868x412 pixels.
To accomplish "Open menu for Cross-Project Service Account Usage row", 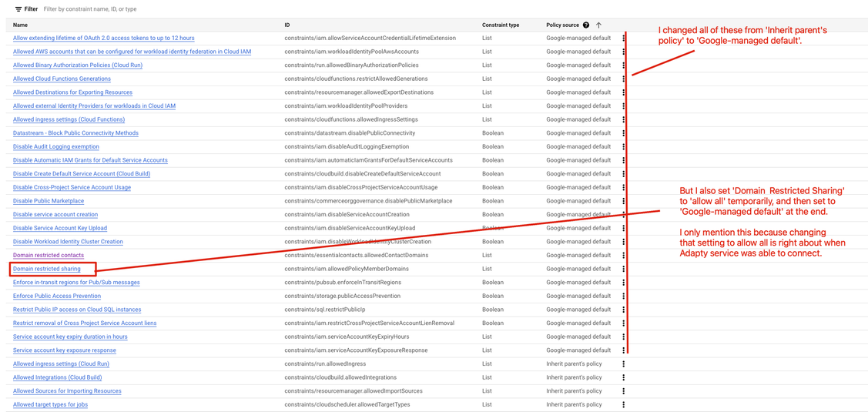I will (624, 187).
